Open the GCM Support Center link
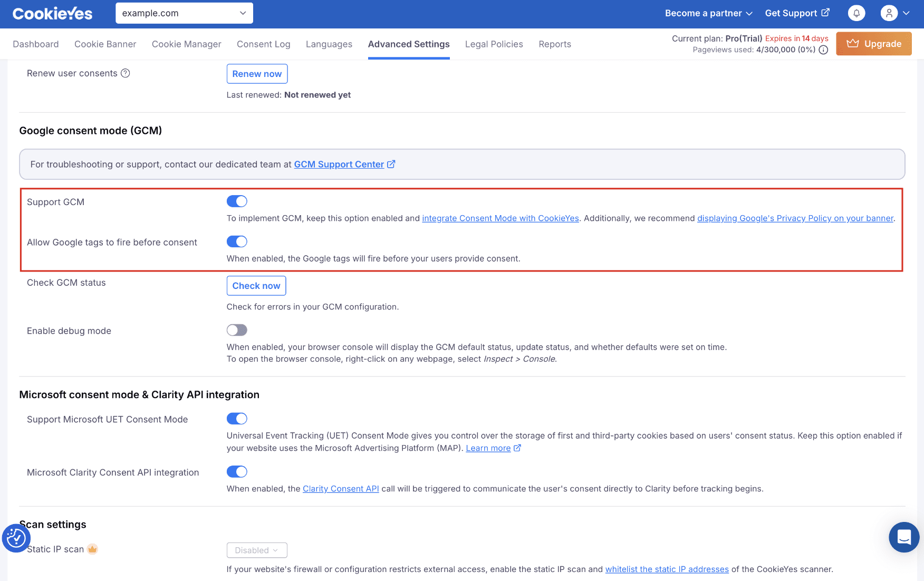Image resolution: width=924 pixels, height=581 pixels. (339, 164)
